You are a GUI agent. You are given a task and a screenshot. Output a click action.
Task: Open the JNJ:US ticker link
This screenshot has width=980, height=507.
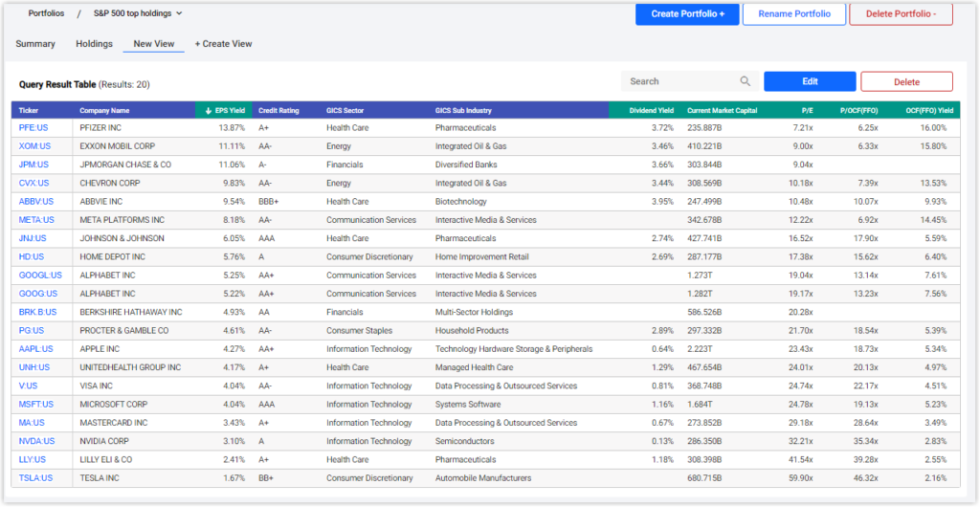(x=33, y=238)
